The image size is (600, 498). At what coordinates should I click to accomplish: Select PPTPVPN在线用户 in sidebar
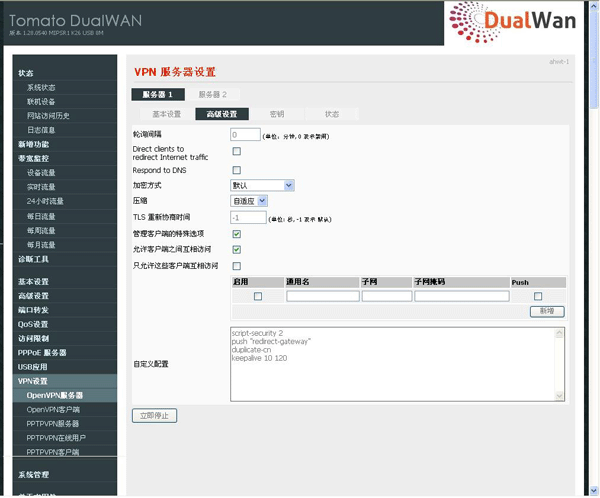point(56,438)
